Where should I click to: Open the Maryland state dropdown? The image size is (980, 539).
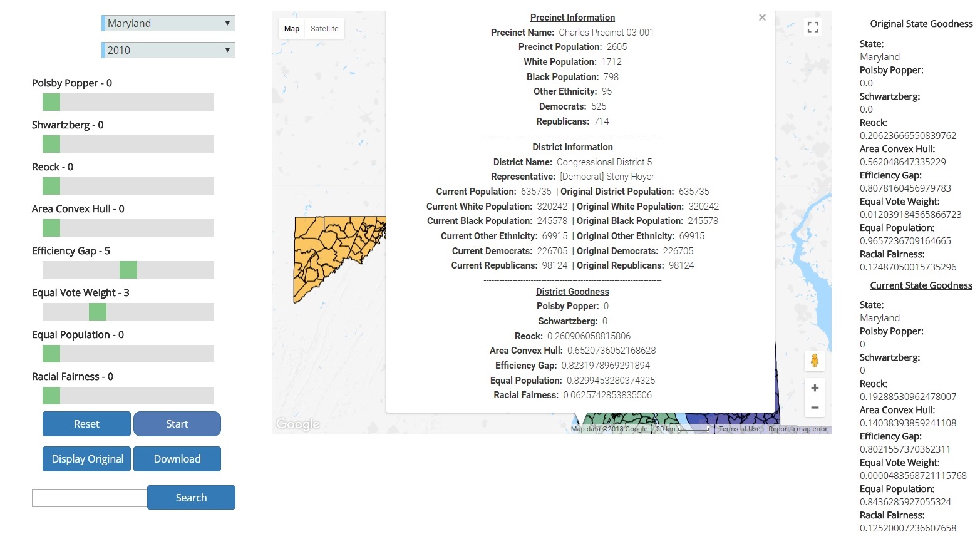coord(168,23)
